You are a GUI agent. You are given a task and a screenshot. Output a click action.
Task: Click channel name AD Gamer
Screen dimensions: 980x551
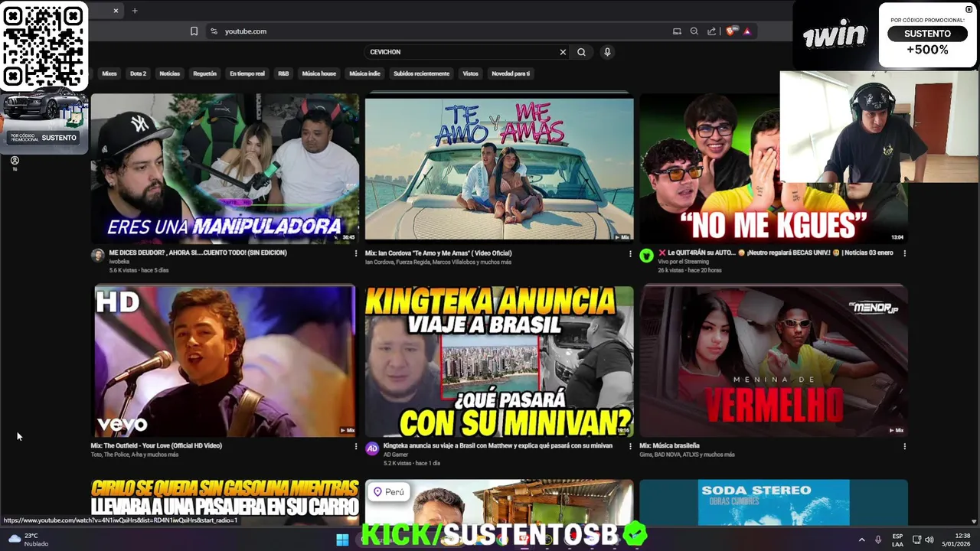tap(396, 455)
